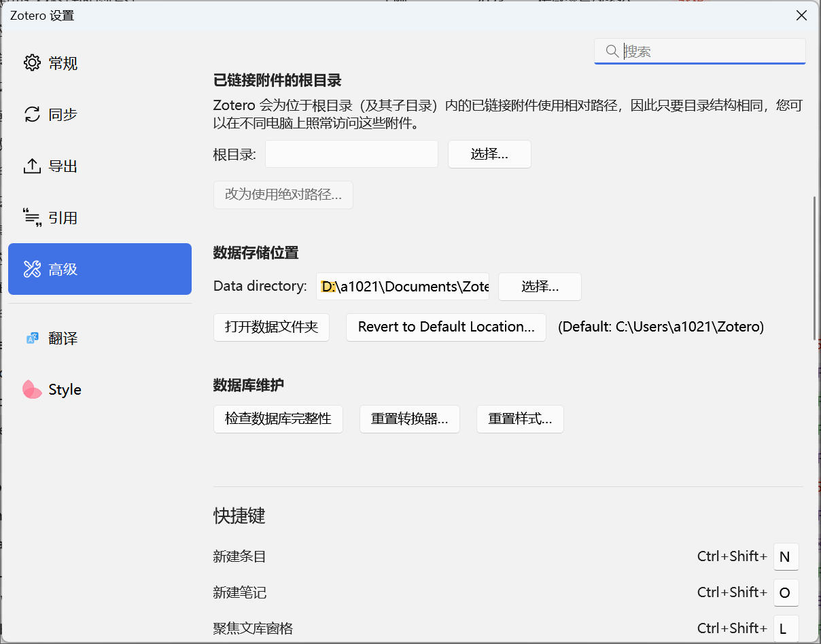The height and width of the screenshot is (644, 821).
Task: Switch to the 同步 pane
Action: (100, 114)
